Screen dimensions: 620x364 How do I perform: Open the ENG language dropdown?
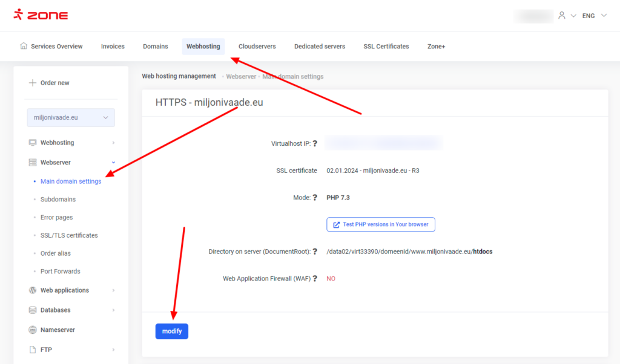click(x=593, y=16)
